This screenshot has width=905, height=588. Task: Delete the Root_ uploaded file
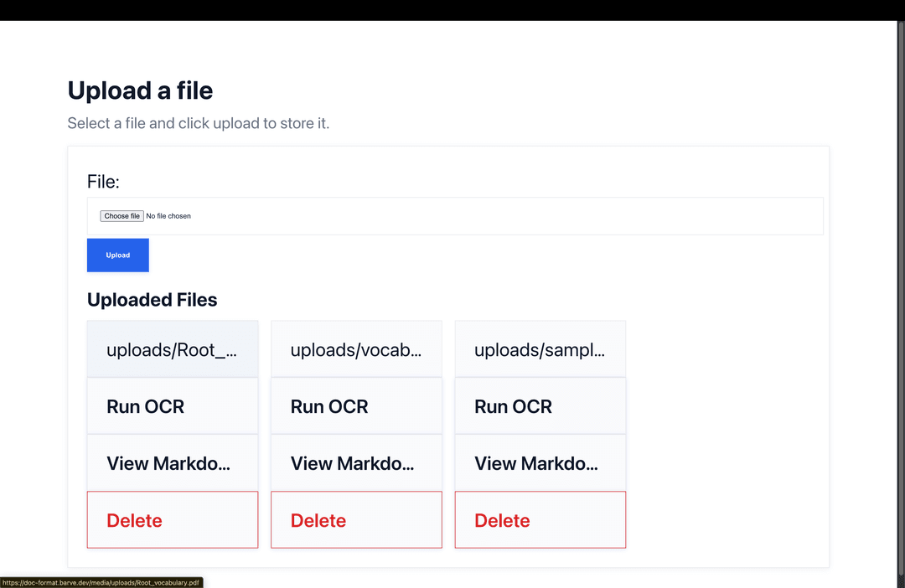[172, 520]
